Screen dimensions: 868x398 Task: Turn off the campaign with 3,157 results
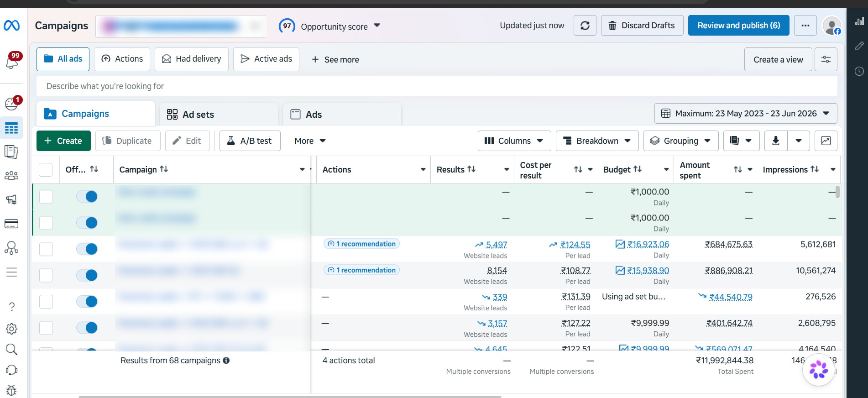click(87, 328)
